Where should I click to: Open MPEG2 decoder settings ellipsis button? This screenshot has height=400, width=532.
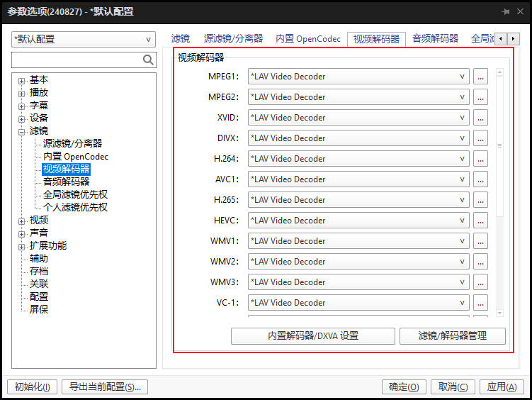[480, 97]
